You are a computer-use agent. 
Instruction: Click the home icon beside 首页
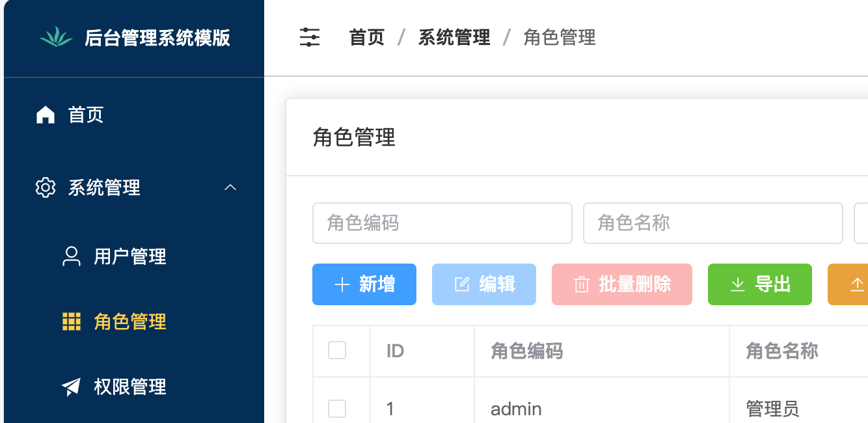pyautogui.click(x=45, y=115)
